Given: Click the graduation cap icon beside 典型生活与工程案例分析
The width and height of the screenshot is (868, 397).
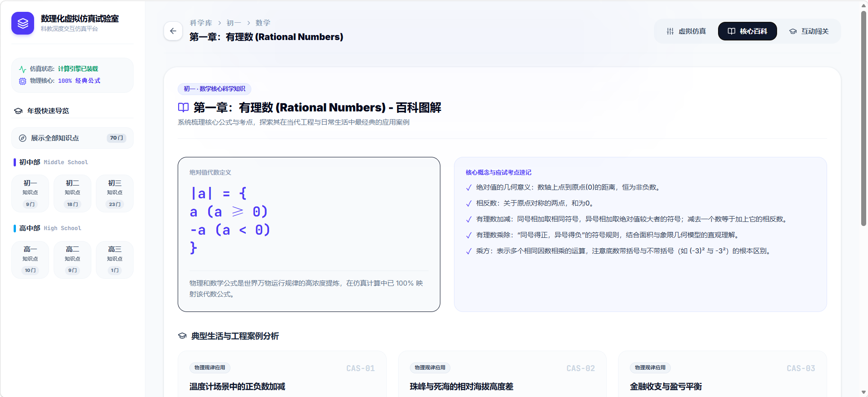Looking at the screenshot, I should (x=182, y=336).
